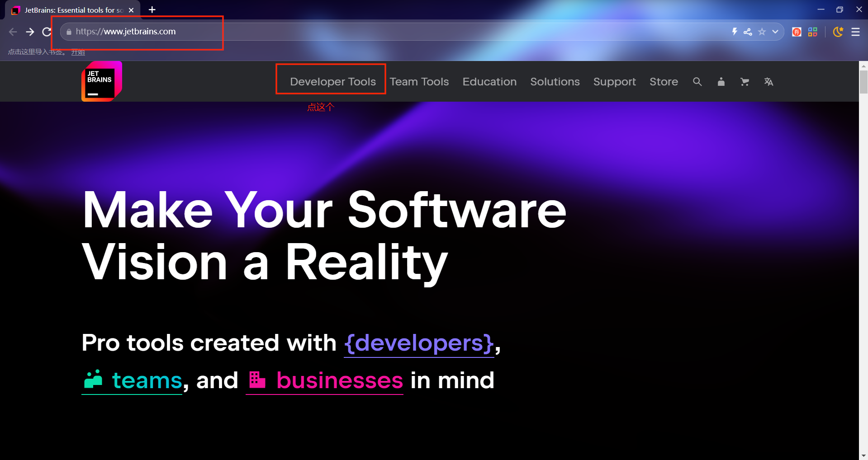
Task: Open the Developer Tools menu
Action: [x=333, y=82]
